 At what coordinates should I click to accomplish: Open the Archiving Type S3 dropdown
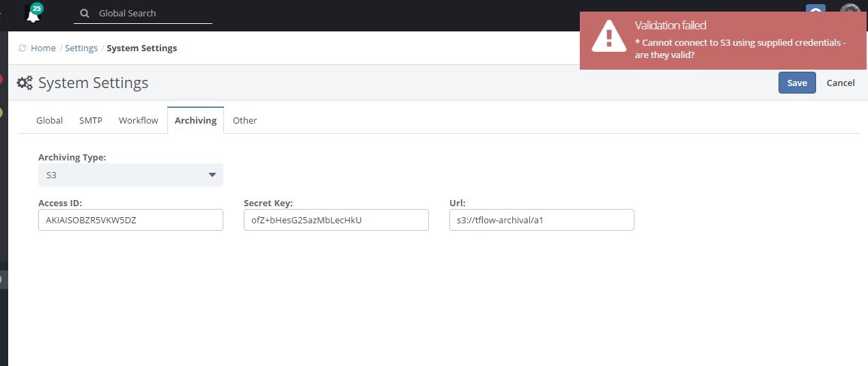tap(130, 175)
